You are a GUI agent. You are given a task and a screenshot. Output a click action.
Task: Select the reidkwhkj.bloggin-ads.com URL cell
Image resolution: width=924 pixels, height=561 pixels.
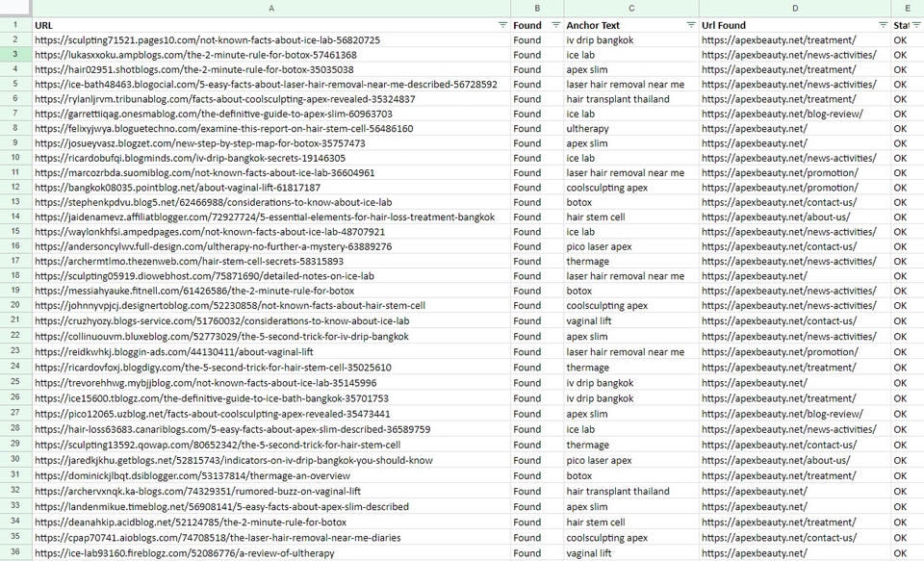click(271, 352)
